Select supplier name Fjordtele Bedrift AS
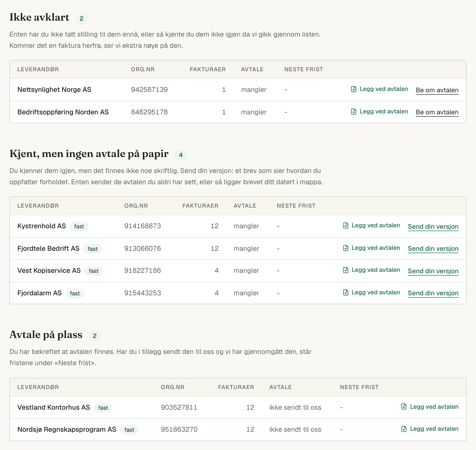Image resolution: width=476 pixels, height=450 pixels. coord(48,248)
